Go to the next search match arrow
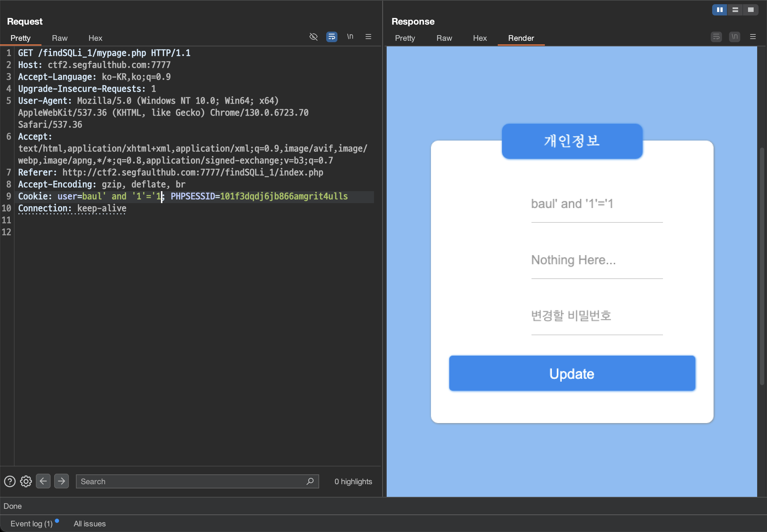 62,481
